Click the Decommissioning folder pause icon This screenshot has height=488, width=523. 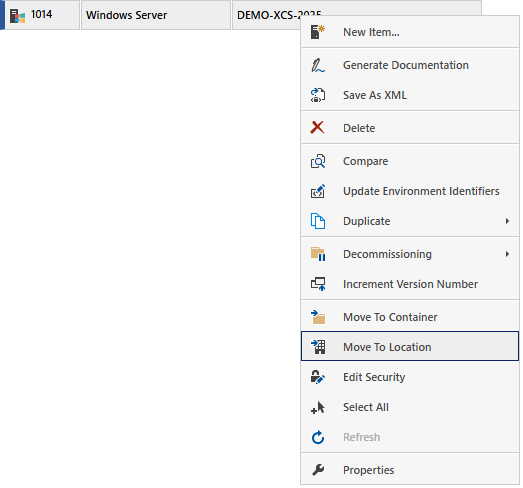tap(318, 254)
